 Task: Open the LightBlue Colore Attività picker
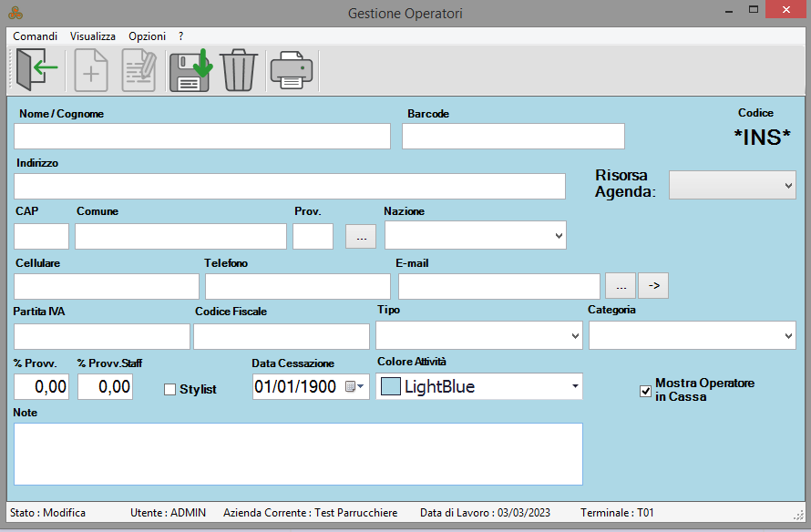[575, 387]
